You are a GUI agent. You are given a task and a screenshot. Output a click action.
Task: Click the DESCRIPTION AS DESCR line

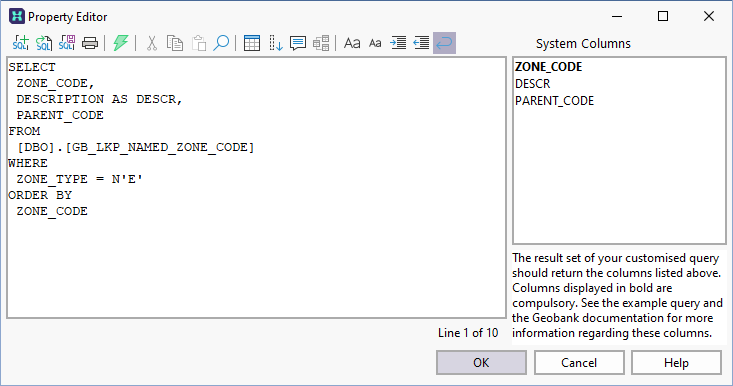tap(99, 99)
